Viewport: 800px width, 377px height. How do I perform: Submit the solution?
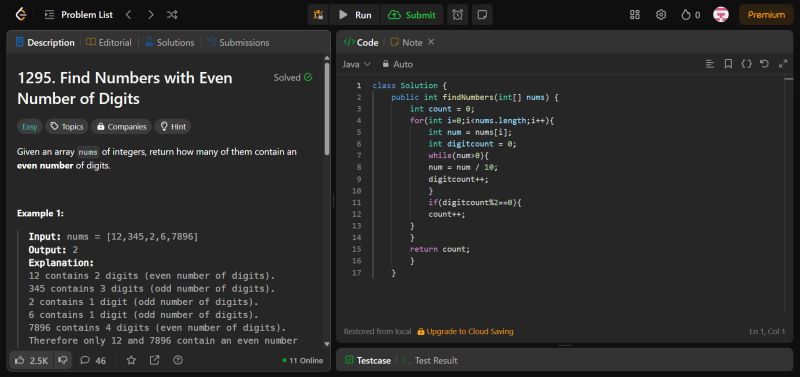click(x=412, y=15)
